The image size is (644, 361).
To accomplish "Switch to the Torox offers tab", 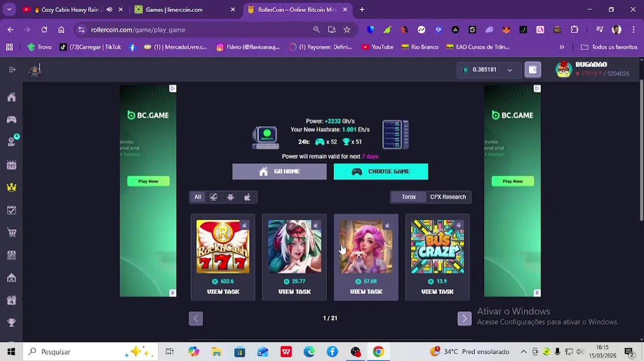I will click(x=409, y=197).
